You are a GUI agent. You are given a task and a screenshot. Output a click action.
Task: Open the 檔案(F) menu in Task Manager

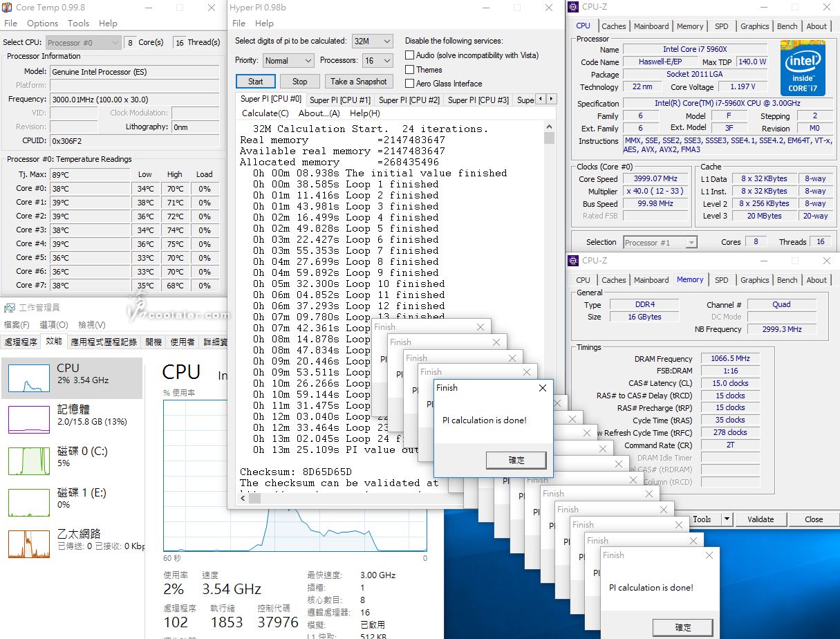(x=17, y=325)
